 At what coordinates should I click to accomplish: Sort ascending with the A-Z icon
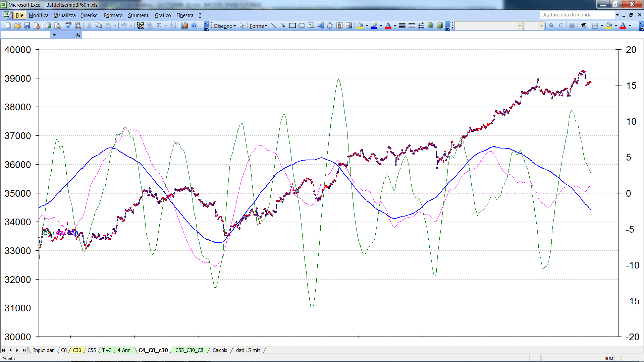point(173,25)
